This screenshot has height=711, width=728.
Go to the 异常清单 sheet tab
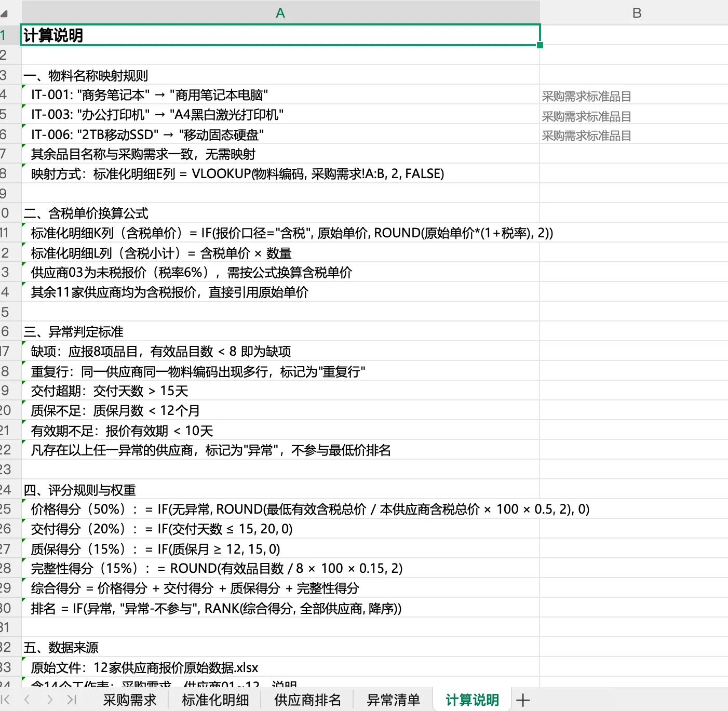[x=393, y=700]
